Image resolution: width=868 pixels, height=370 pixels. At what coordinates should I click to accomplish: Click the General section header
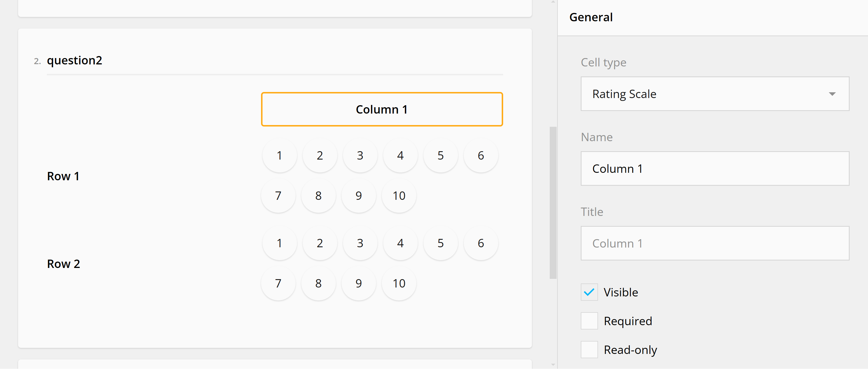pos(591,17)
